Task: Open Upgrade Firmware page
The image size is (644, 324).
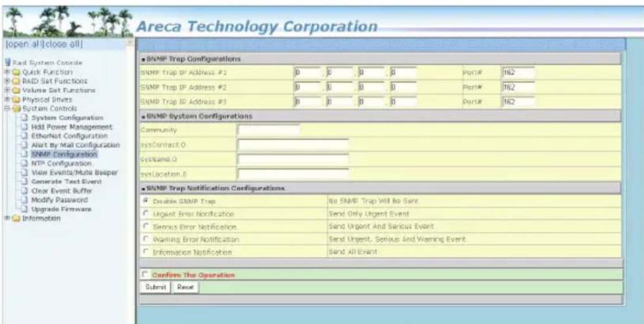Action: pos(62,209)
